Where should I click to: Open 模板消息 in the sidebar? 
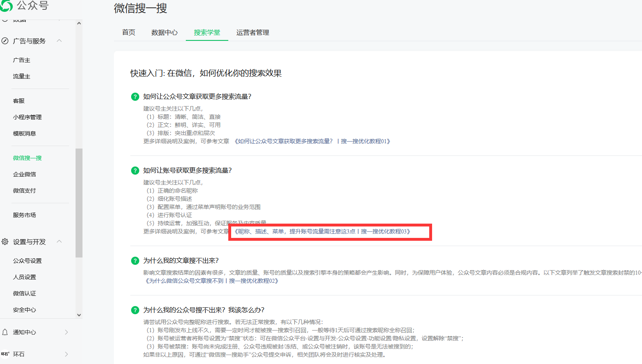25,133
